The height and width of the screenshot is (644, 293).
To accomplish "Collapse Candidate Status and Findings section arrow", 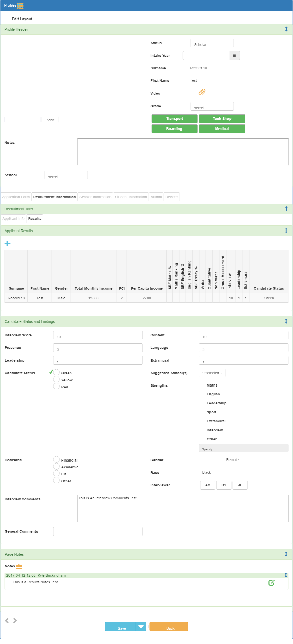I will 286,321.
